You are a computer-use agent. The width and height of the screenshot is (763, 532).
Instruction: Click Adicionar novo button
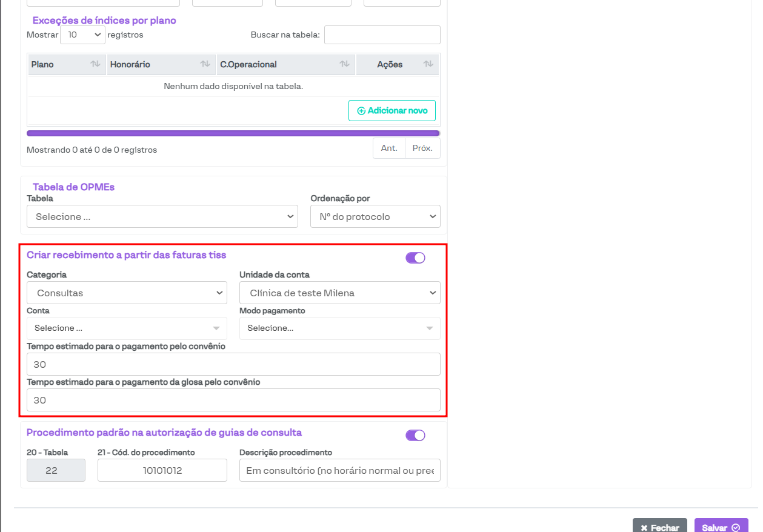point(392,111)
